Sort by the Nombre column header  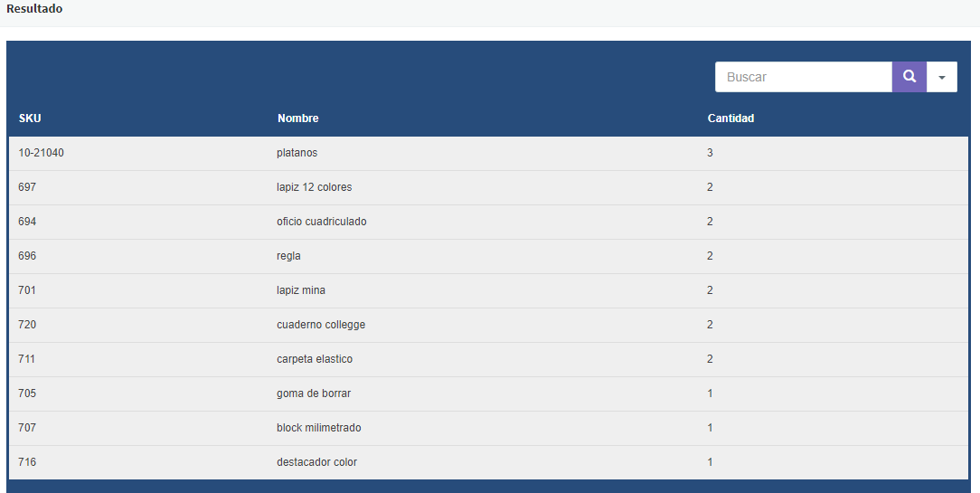click(x=298, y=119)
